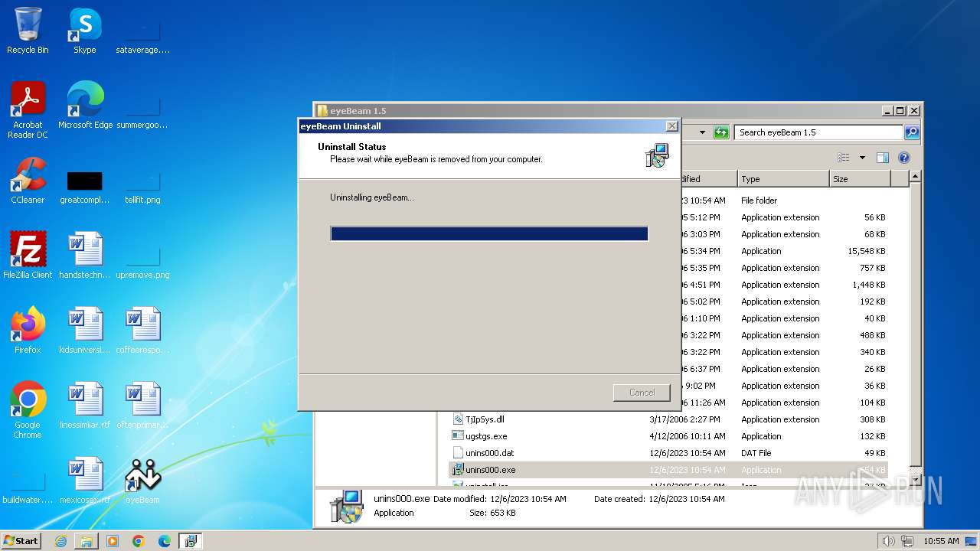Minimize the eyeBeam 1.5 Explorer window

[887, 110]
